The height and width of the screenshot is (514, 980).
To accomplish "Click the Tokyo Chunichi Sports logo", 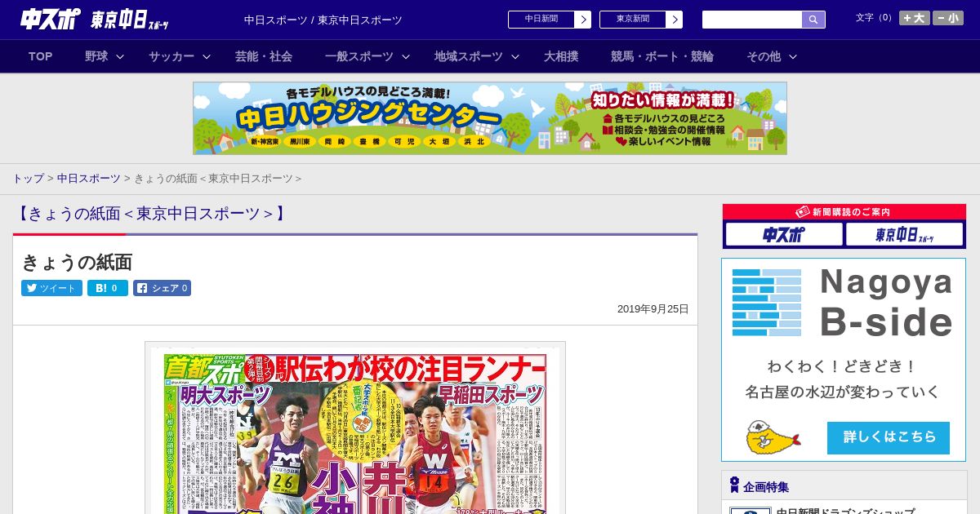I will click(130, 20).
